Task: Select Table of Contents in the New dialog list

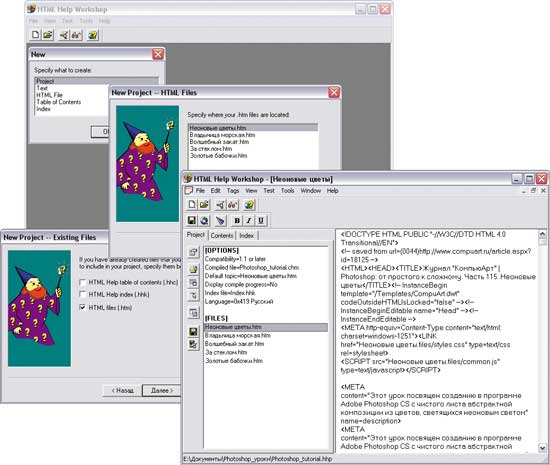Action: (x=59, y=102)
